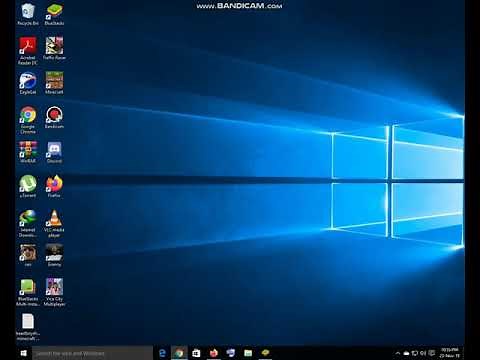The height and width of the screenshot is (360, 480).
Task: Select the Traffic Racer game shortcut
Action: 54,49
